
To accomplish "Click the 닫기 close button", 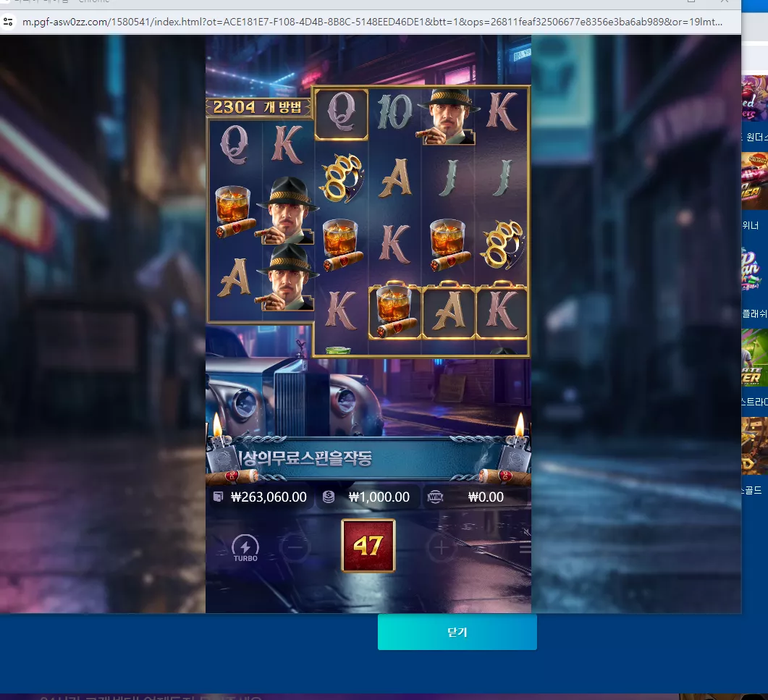I will click(457, 632).
